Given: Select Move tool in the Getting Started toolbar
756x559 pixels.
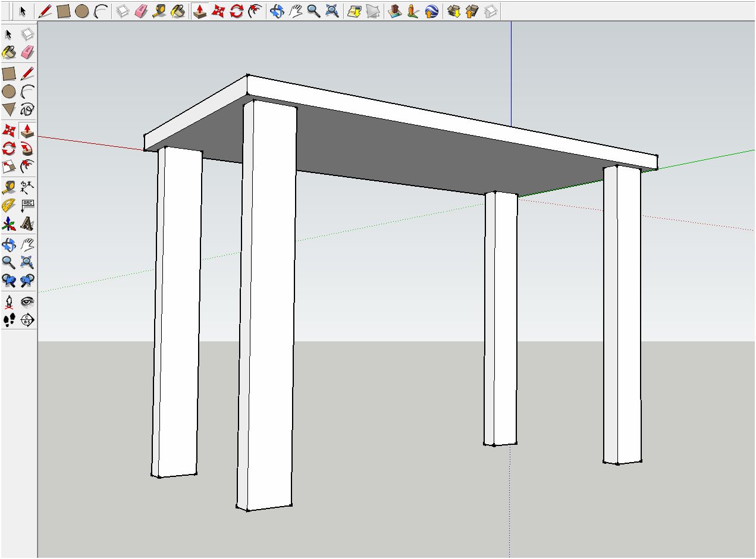Looking at the screenshot, I should tap(218, 11).
